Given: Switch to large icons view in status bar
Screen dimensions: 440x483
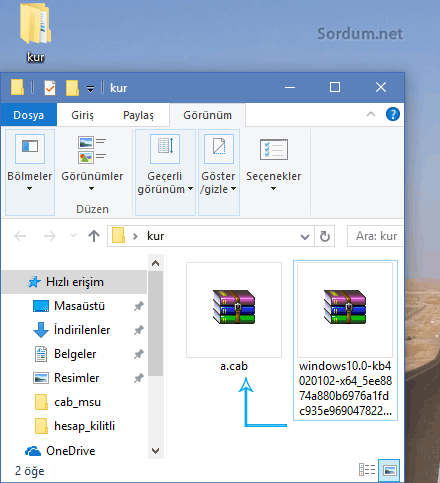Looking at the screenshot, I should 389,470.
